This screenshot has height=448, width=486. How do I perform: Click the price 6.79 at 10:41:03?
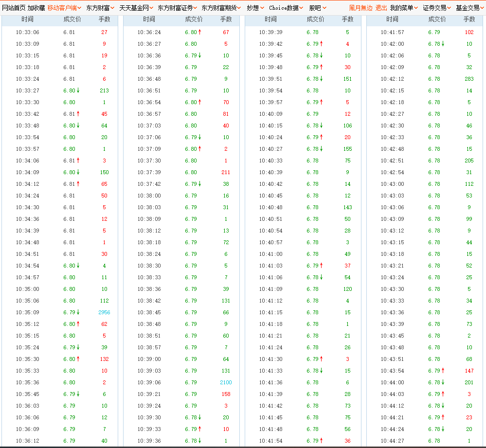312,266
